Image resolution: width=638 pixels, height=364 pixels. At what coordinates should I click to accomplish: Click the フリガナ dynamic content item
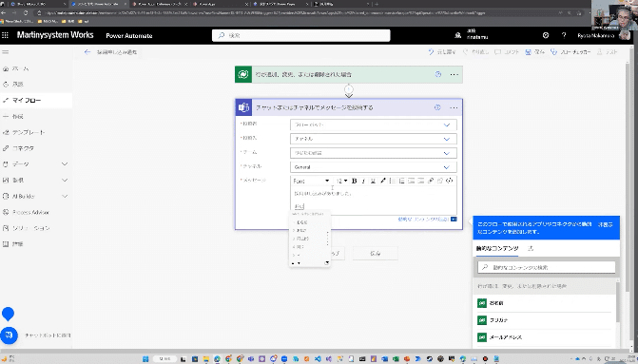click(x=545, y=320)
